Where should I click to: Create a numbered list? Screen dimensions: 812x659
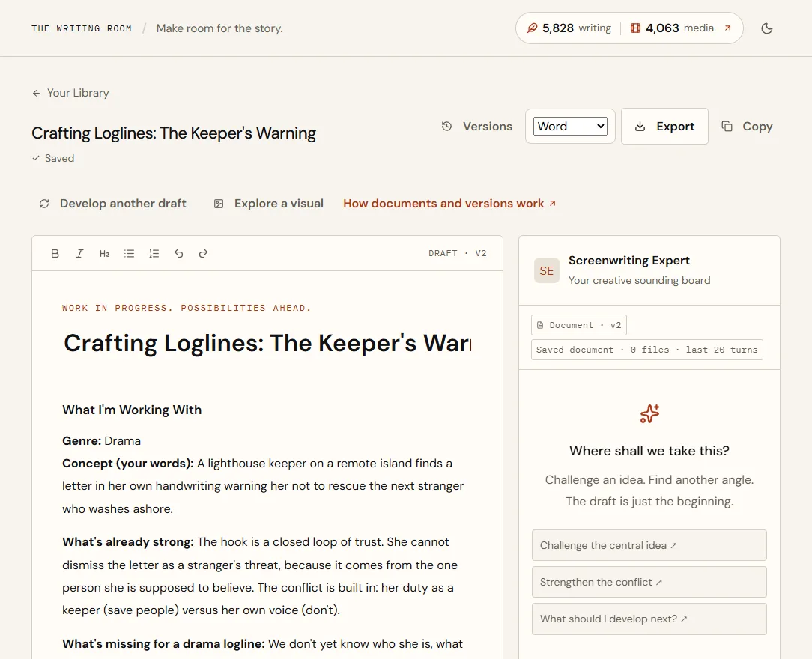(154, 253)
